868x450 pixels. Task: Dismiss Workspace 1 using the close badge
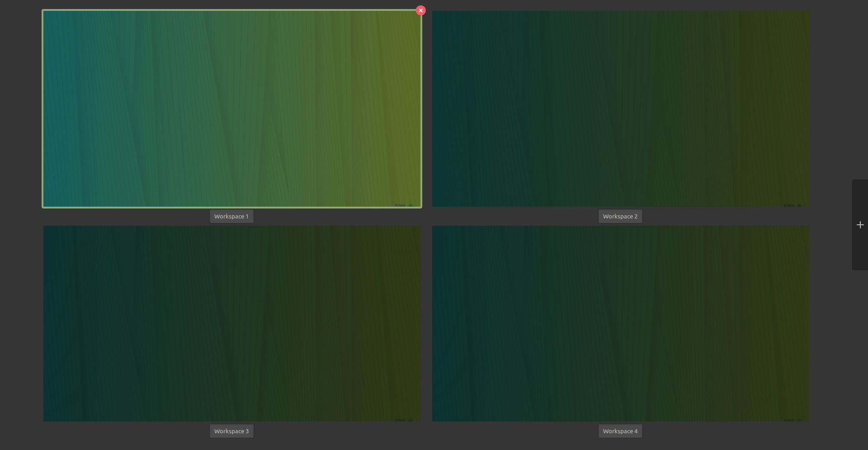click(x=420, y=10)
